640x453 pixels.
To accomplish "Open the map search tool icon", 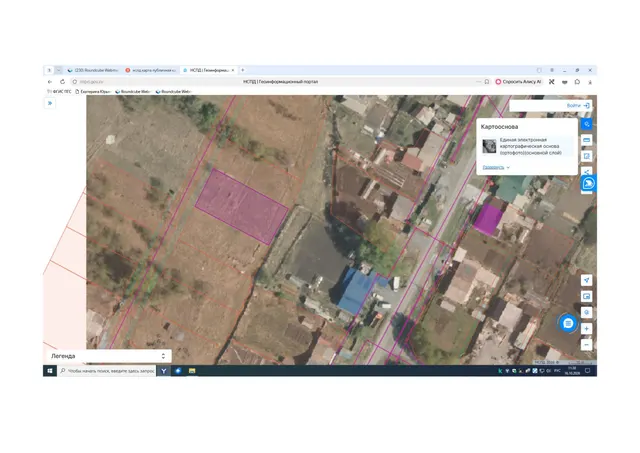I will click(587, 124).
